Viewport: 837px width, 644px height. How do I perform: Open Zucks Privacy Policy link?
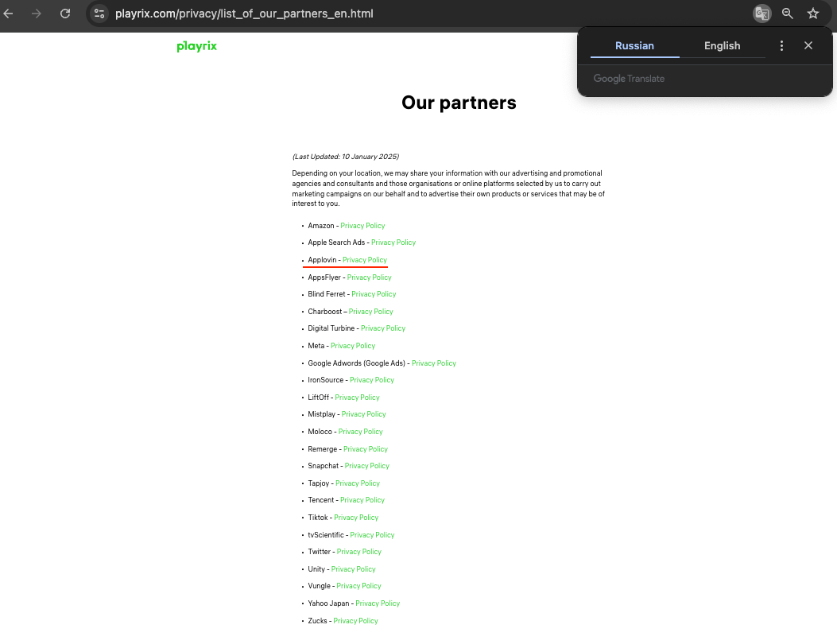pyautogui.click(x=355, y=620)
